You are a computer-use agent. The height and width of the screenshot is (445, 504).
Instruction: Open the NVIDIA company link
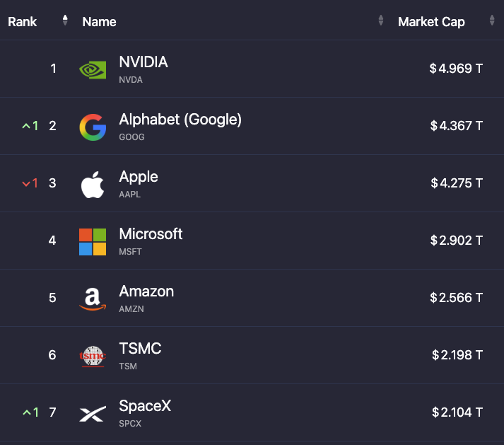pyautogui.click(x=143, y=62)
